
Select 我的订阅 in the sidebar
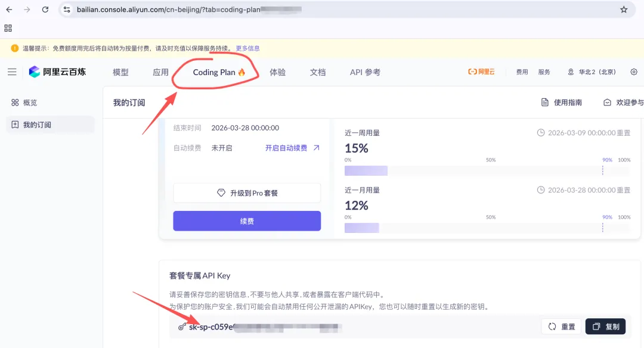[x=50, y=125]
